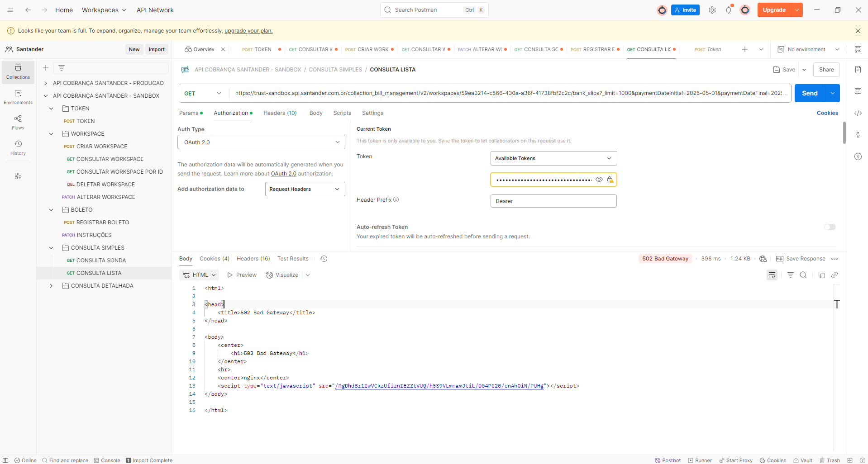Open the No environment selector dropdown
Viewport: 868px width, 464px height.
[x=808, y=49]
